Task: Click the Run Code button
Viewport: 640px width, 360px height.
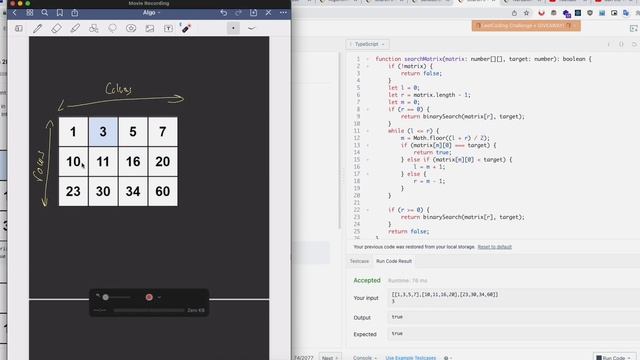Action: point(613,358)
